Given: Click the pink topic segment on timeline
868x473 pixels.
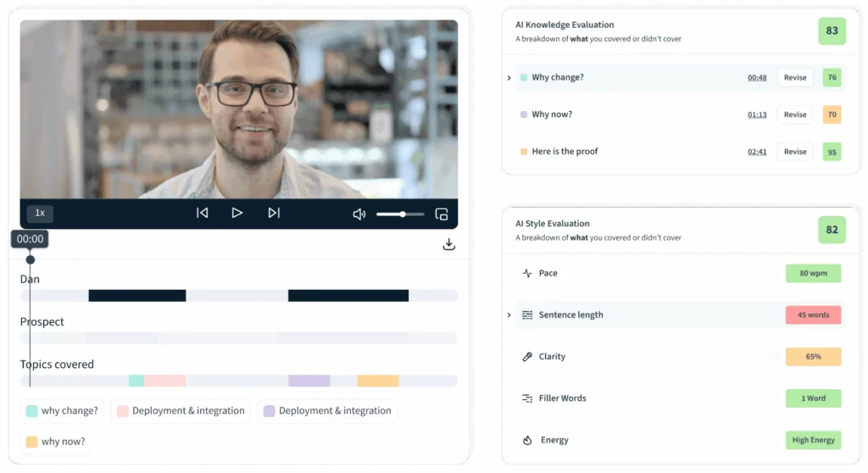Looking at the screenshot, I should tap(165, 381).
